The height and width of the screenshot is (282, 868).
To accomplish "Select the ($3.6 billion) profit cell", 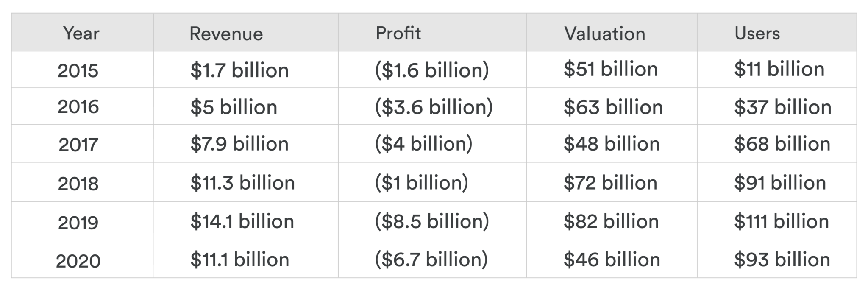I will 434,107.
